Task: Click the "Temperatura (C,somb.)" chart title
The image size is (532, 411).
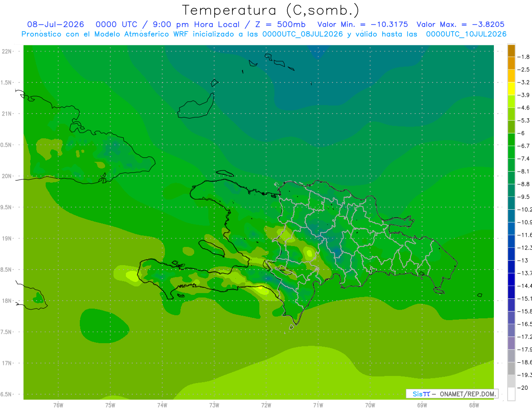Action: (271, 10)
